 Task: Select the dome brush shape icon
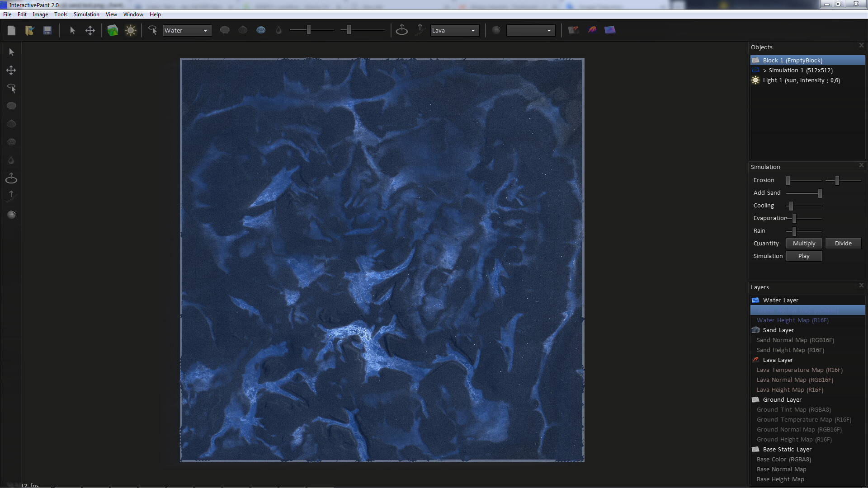pos(243,30)
